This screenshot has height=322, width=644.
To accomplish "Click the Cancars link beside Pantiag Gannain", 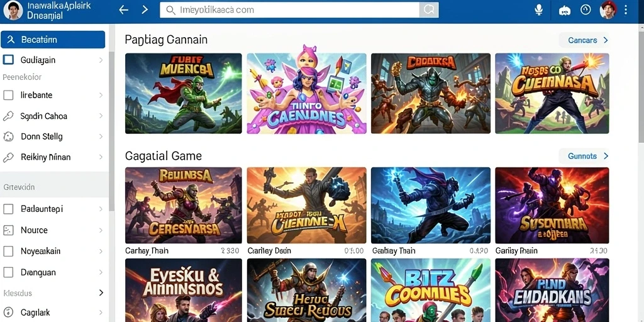I will pos(584,40).
